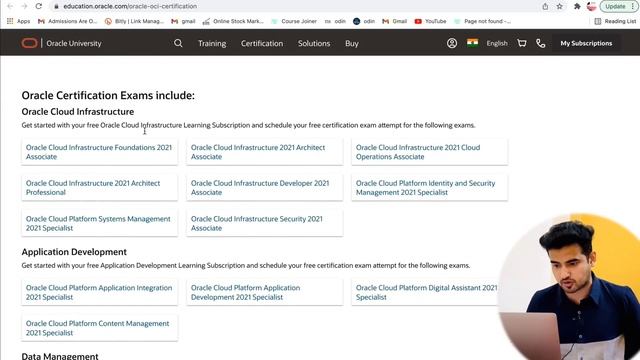
Task: Open the first odin bookmark
Action: point(335,21)
